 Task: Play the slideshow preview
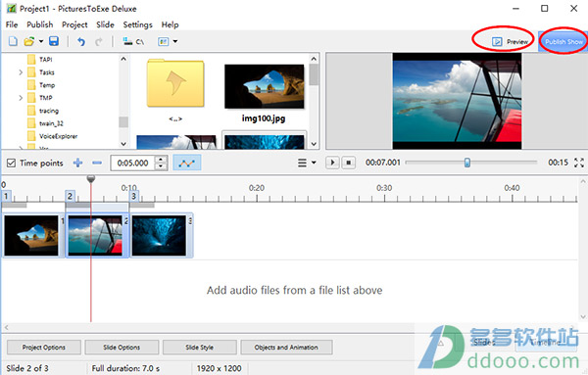(332, 163)
